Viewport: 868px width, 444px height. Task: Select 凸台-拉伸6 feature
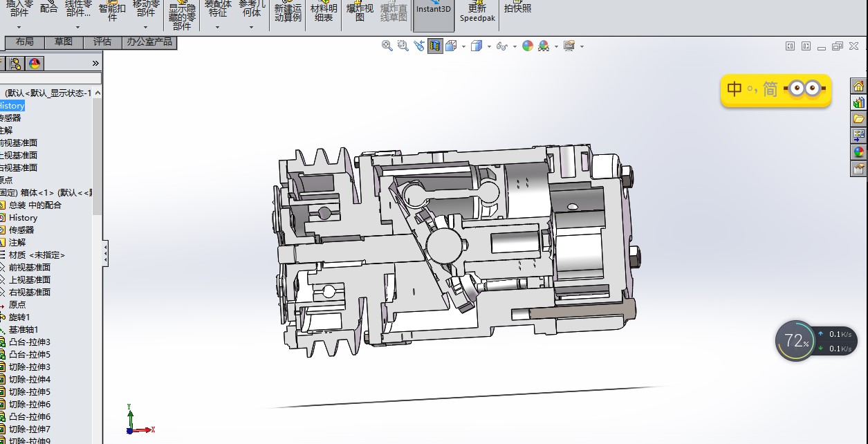(x=30, y=417)
